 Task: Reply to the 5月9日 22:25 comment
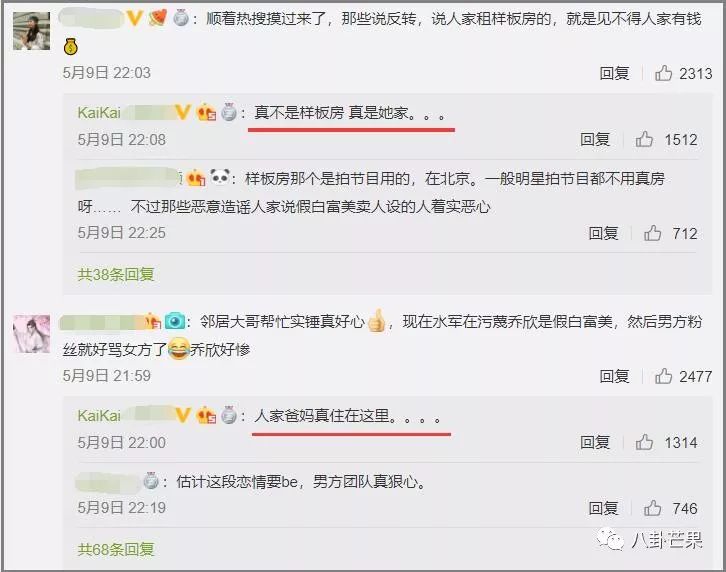[x=603, y=233]
